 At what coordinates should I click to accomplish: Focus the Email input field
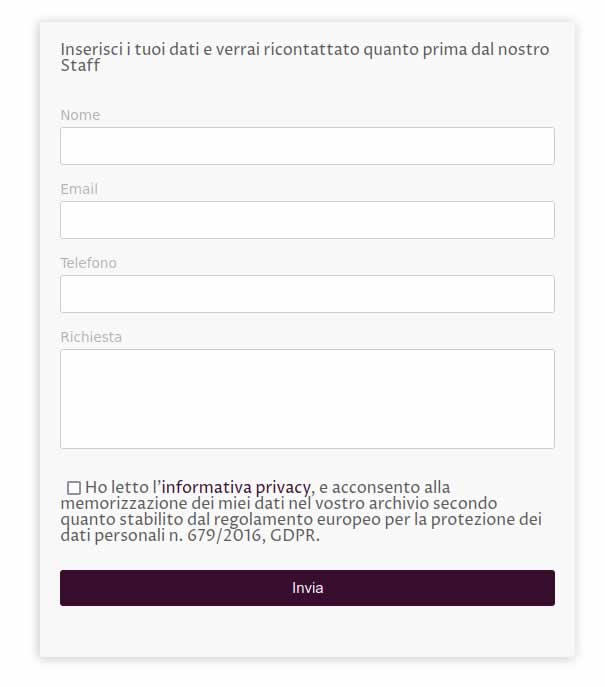[307, 220]
